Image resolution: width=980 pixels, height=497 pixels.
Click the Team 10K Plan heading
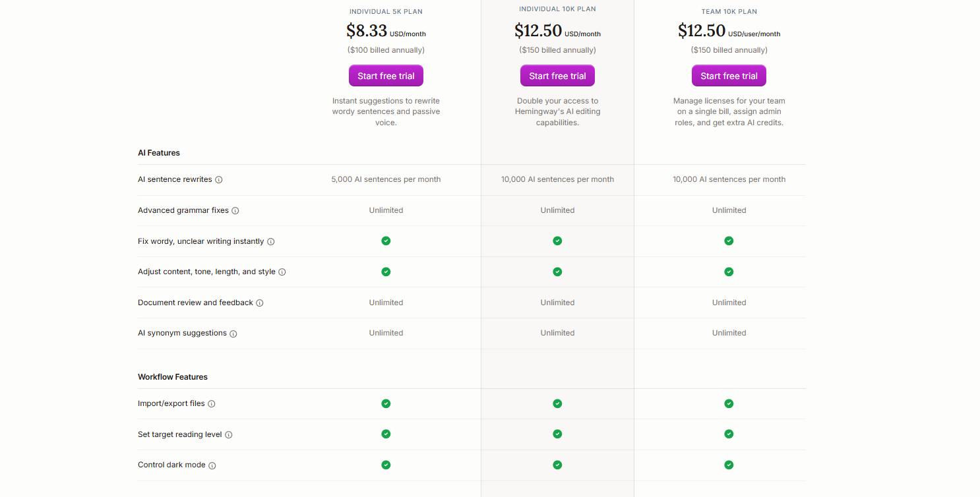pos(729,11)
